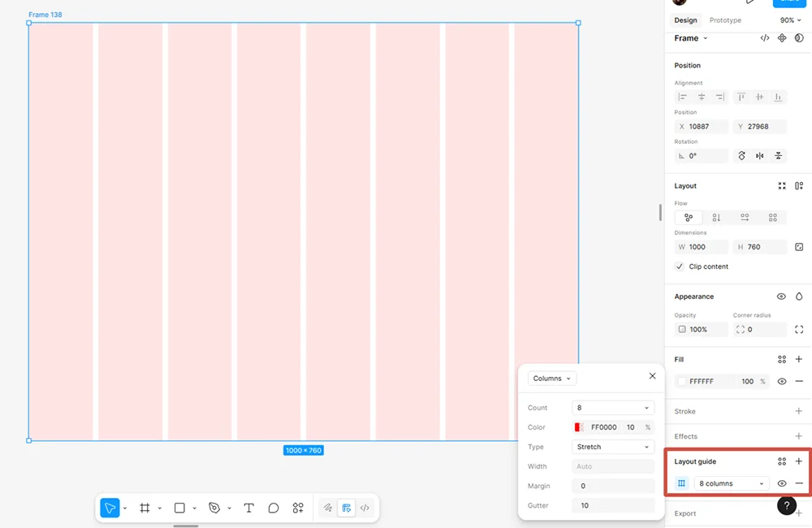
Task: Rotate 90 degrees icon
Action: 741,155
